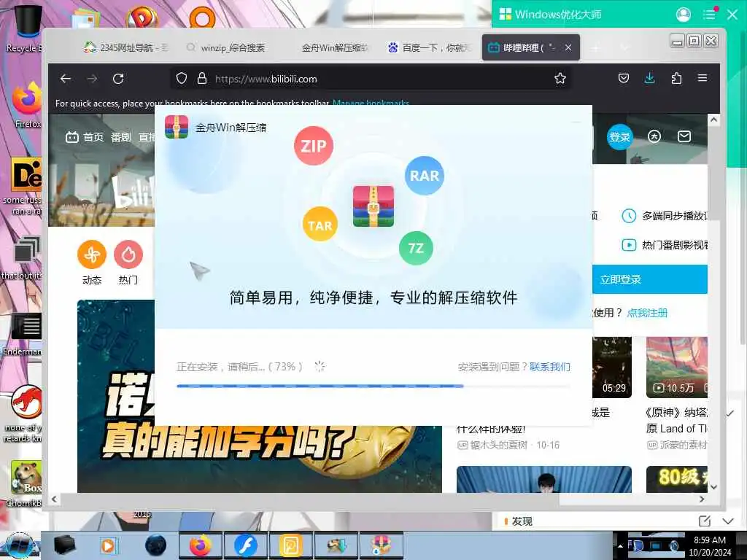Viewport: 747px width, 560px height.
Task: Open Windows优化大师 user account icon
Action: tap(684, 15)
